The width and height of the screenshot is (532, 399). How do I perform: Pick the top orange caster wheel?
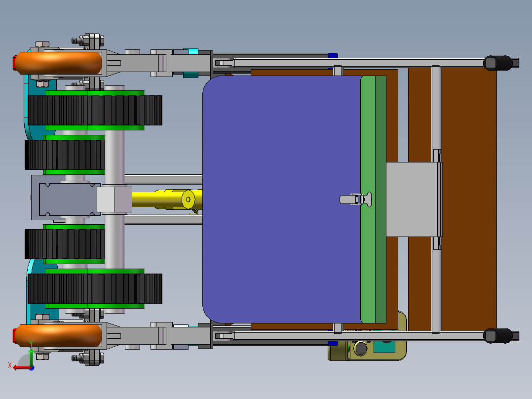[58, 63]
